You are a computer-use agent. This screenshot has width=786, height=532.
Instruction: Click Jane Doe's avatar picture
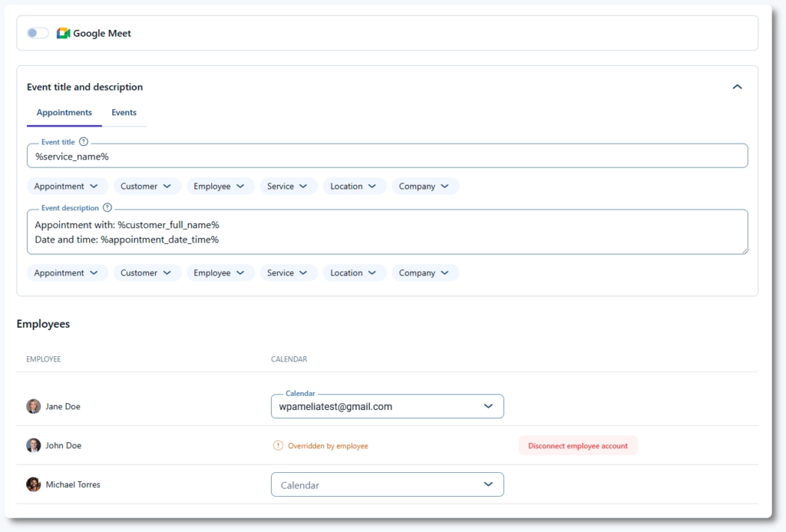34,406
